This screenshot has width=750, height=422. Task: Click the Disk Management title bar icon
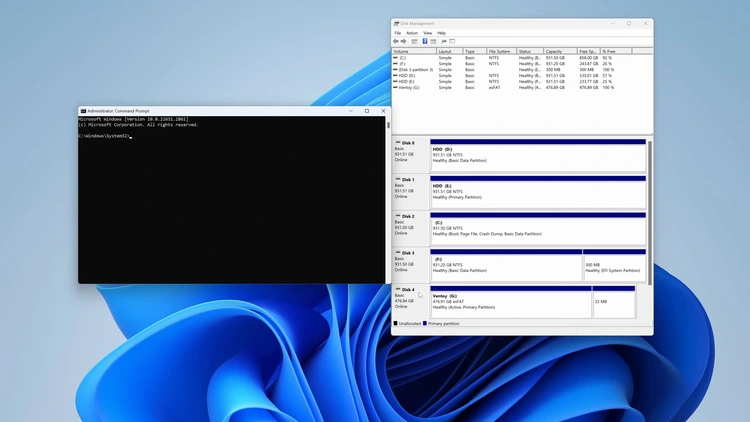click(397, 23)
